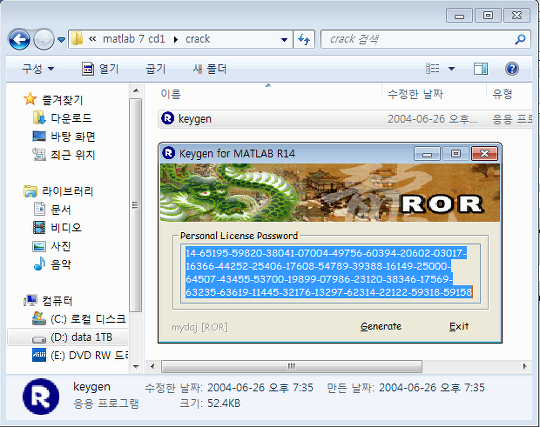The width and height of the screenshot is (540, 427).
Task: Maximize the Explorer window
Action: (488, 15)
